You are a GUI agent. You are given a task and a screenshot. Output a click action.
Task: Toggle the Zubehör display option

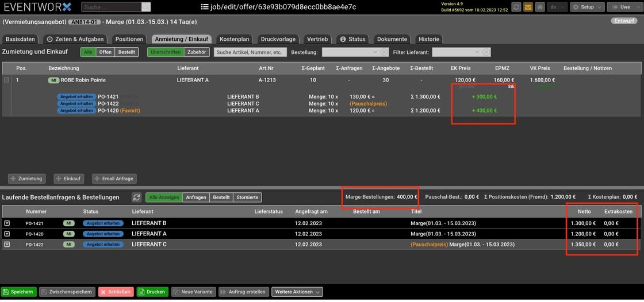coord(197,52)
